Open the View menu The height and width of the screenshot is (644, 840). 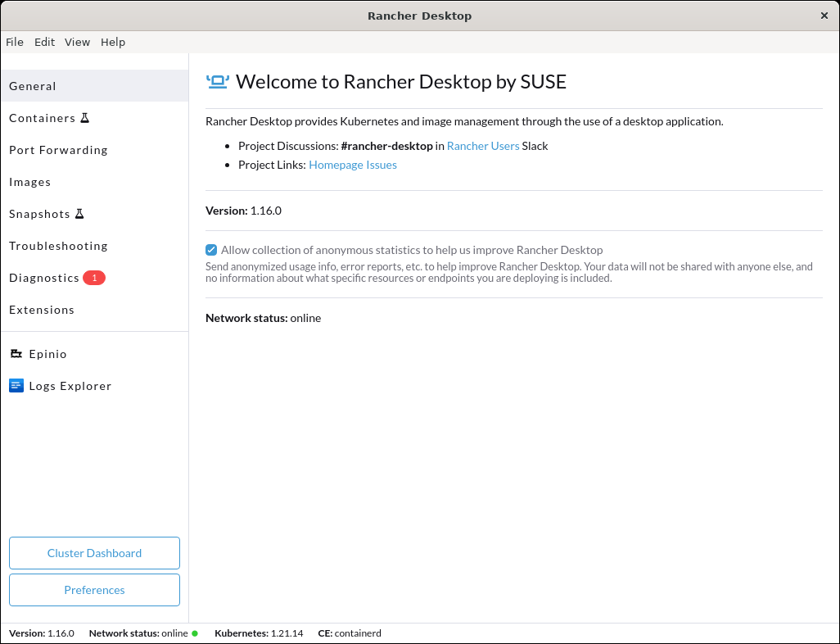point(77,42)
